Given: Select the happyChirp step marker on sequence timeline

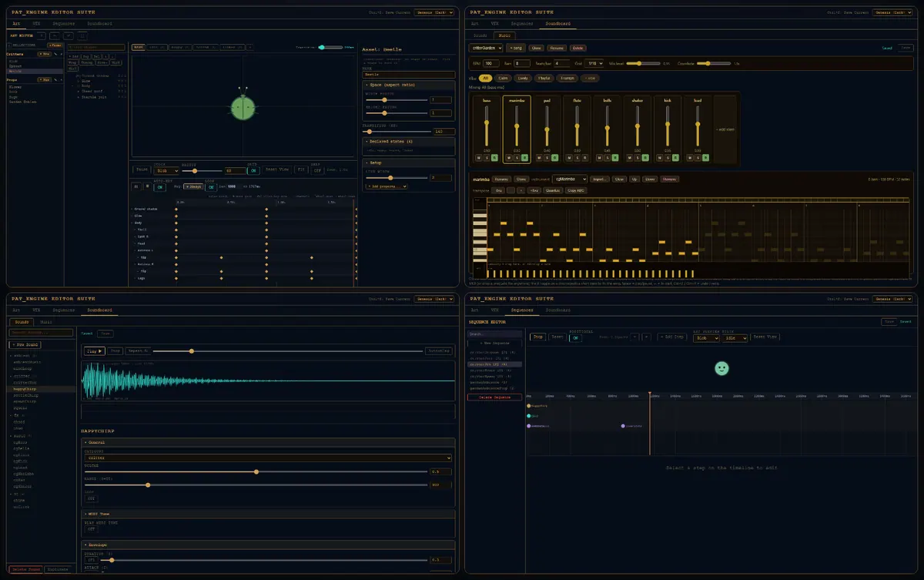Looking at the screenshot, I should point(529,406).
